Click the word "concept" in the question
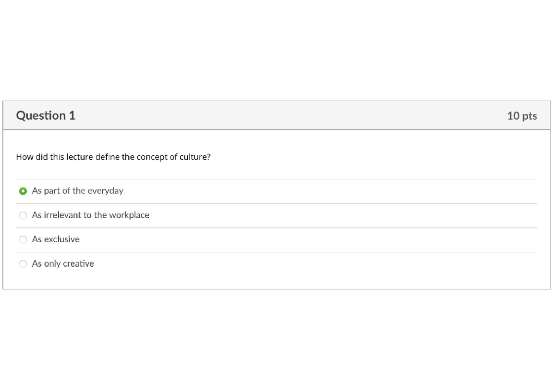Image resolution: width=555 pixels, height=392 pixels. click(152, 157)
